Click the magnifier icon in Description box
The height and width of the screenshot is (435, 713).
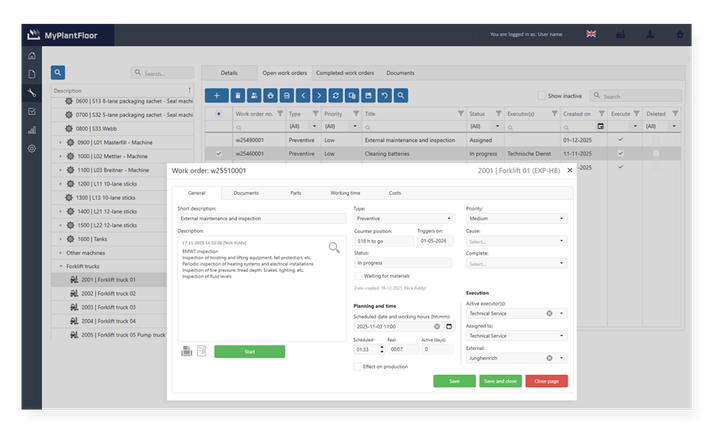(334, 247)
